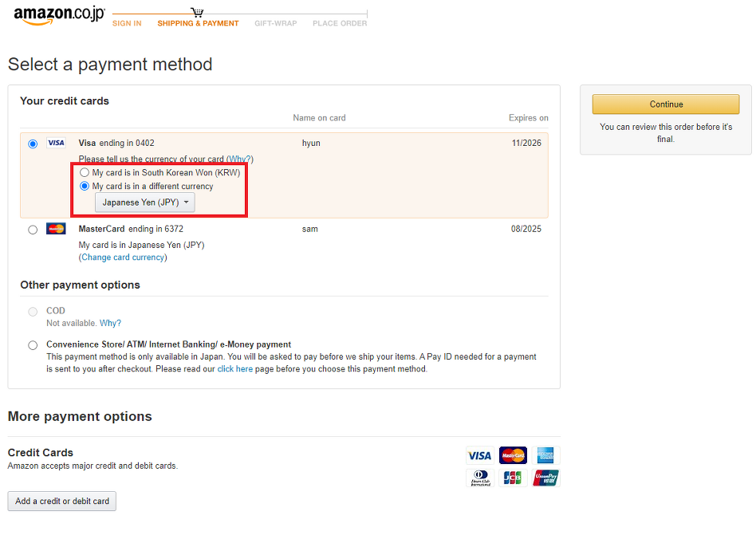
Task: Open the SHIPPING & PAYMENT step
Action: (198, 23)
